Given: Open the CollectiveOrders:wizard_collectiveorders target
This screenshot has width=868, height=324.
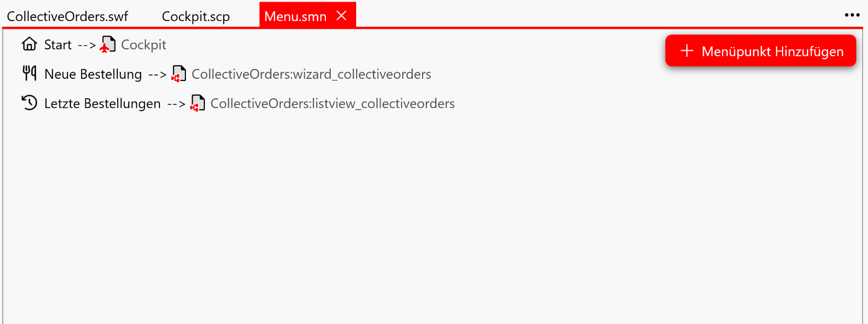Looking at the screenshot, I should point(311,74).
